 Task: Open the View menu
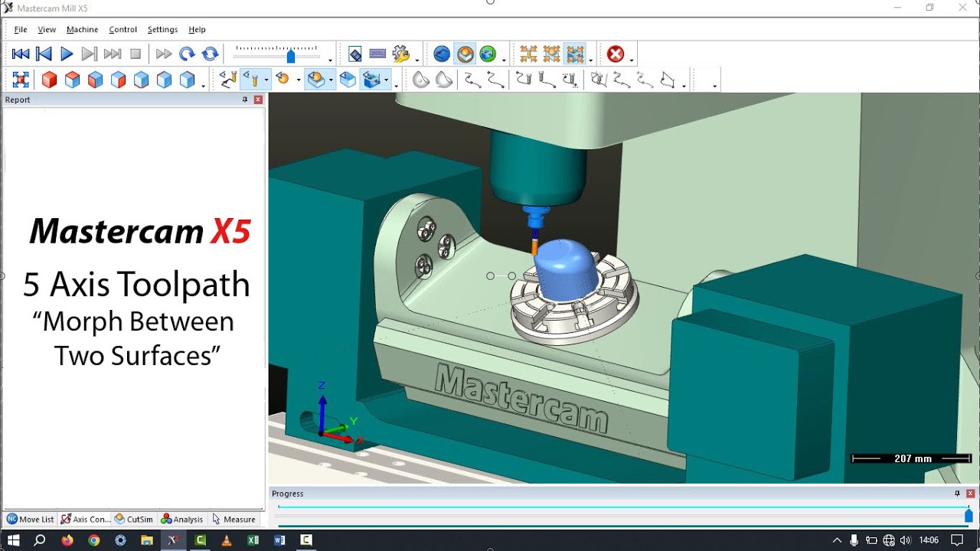[47, 29]
